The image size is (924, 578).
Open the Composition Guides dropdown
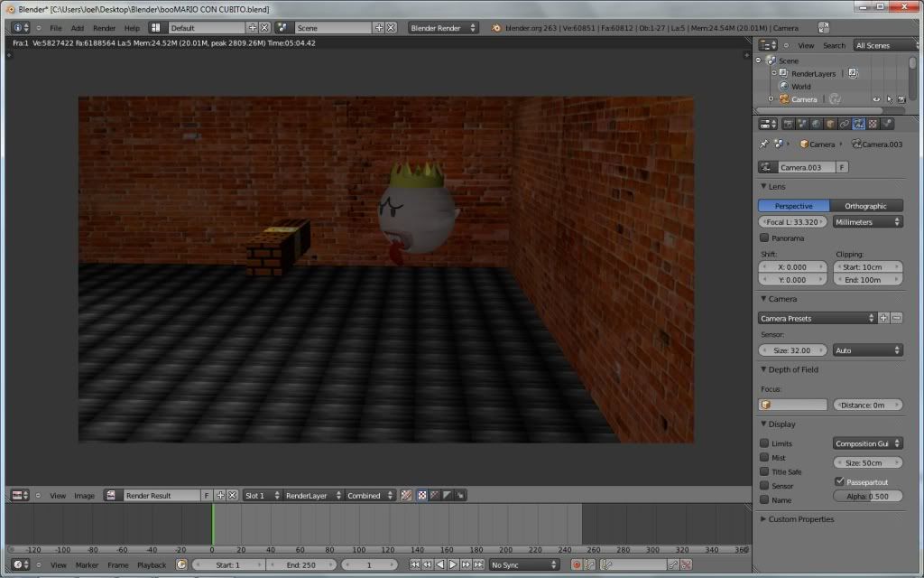coord(867,443)
